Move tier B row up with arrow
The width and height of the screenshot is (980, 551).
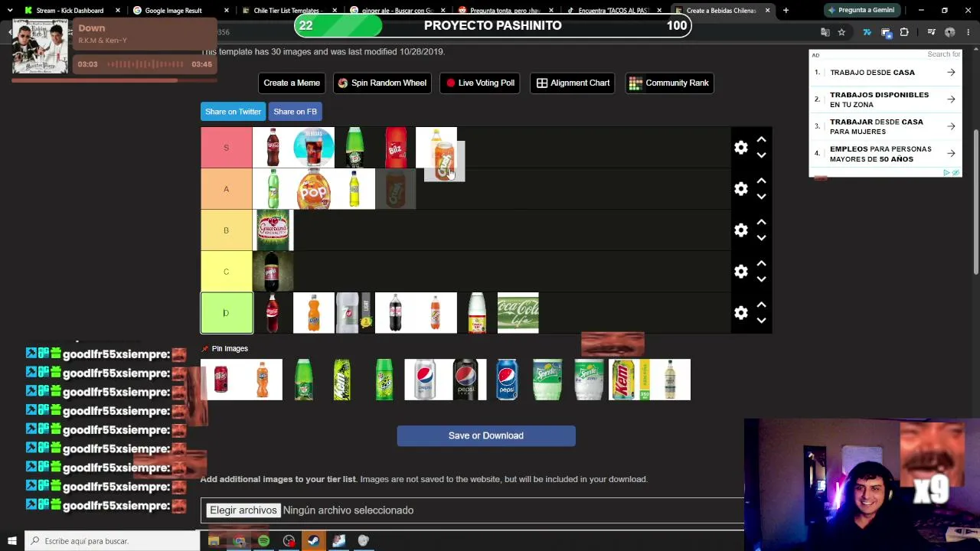click(761, 223)
